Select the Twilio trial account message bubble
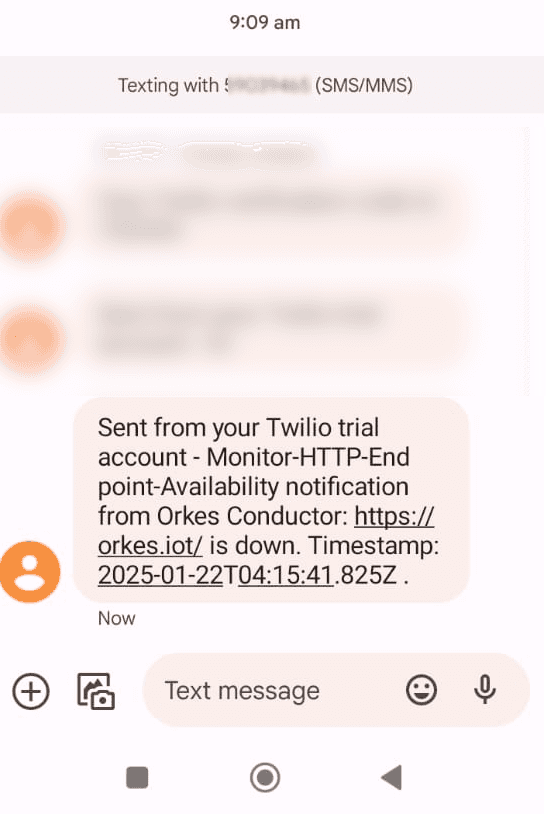The height and width of the screenshot is (814, 546). pyautogui.click(x=271, y=500)
